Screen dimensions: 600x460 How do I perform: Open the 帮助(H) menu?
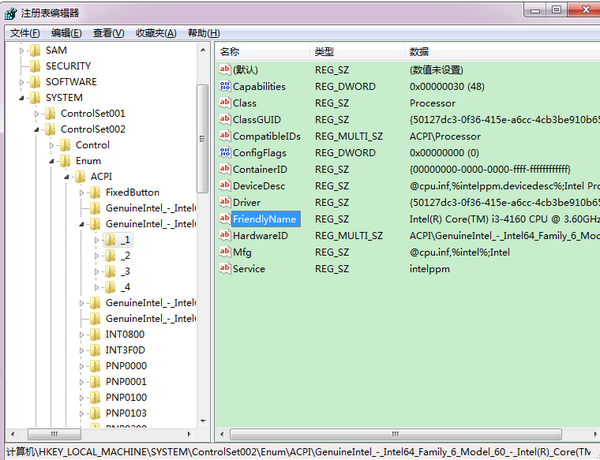pyautogui.click(x=204, y=33)
